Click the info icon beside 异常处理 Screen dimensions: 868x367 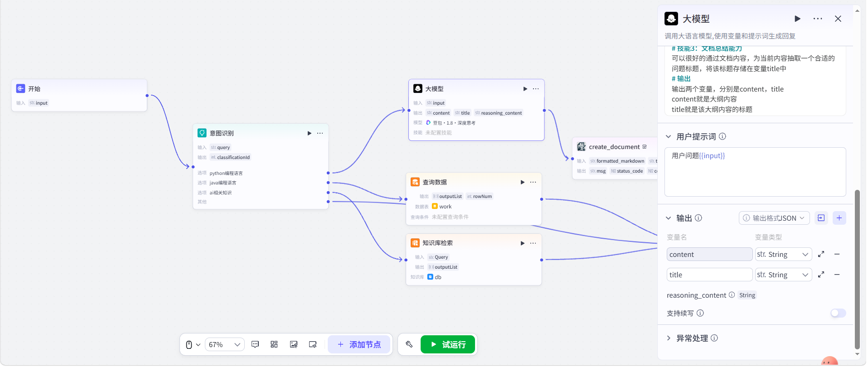(x=714, y=338)
